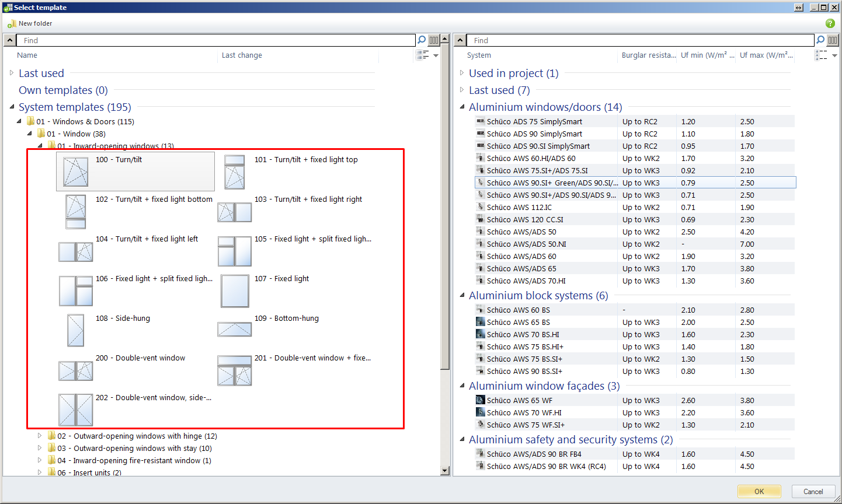Collapse the Aluminium block systems group

click(462, 295)
